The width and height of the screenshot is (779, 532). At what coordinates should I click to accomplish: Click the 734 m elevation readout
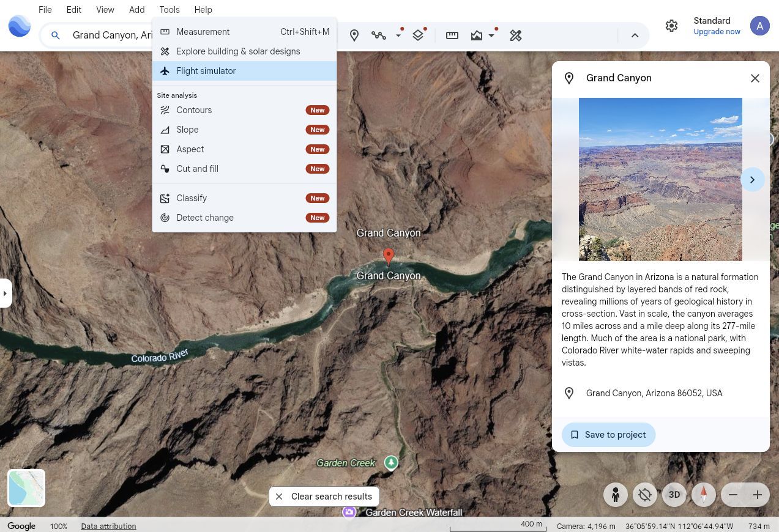point(759,526)
